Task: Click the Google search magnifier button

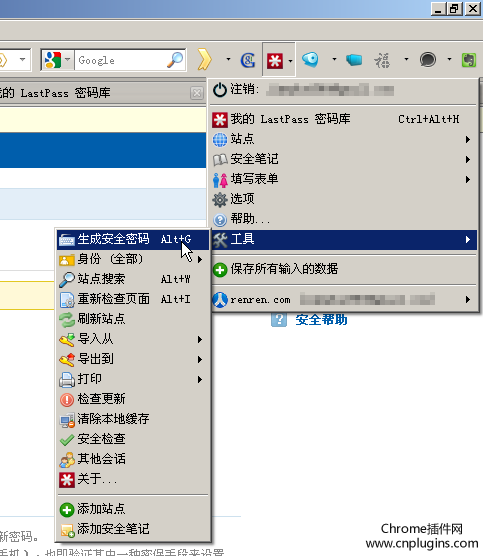Action: [x=175, y=60]
